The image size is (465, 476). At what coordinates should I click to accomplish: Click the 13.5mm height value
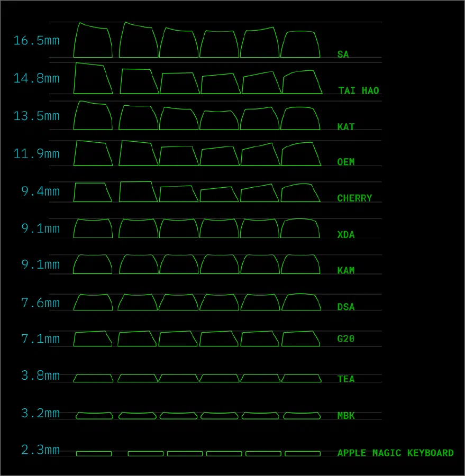click(37, 116)
